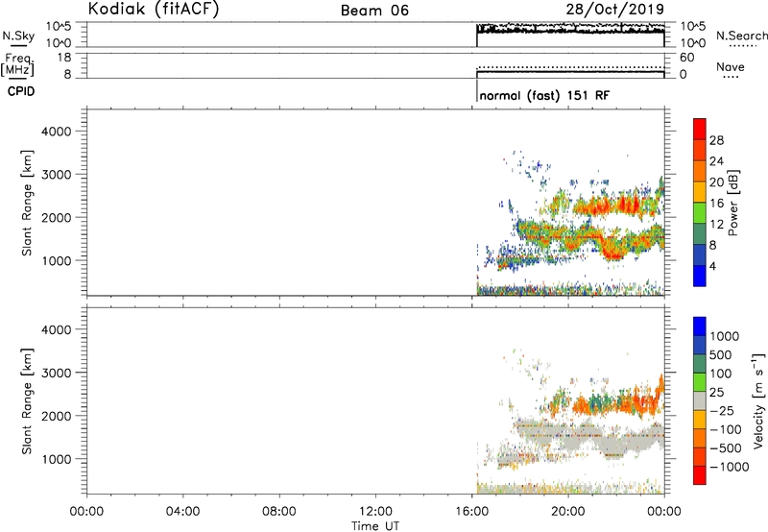Viewport: 768px width, 532px height.
Task: Click the light green 12–16 dB Power segment
Action: pos(700,212)
